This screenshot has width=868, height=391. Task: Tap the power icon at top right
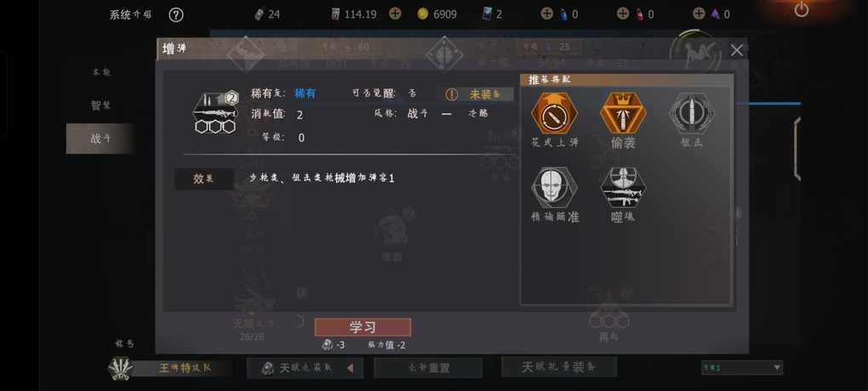click(801, 9)
